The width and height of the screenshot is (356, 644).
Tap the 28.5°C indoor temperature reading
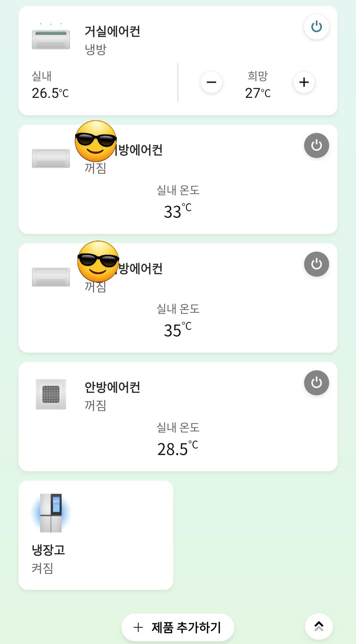pyautogui.click(x=177, y=449)
